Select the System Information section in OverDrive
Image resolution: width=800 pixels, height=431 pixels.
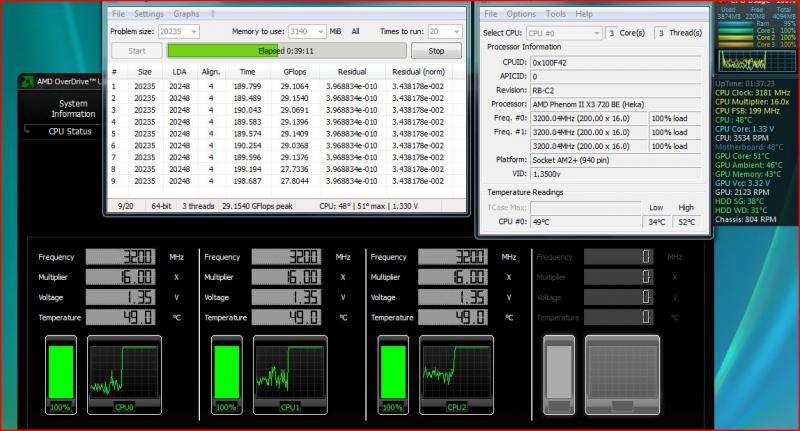(73, 109)
